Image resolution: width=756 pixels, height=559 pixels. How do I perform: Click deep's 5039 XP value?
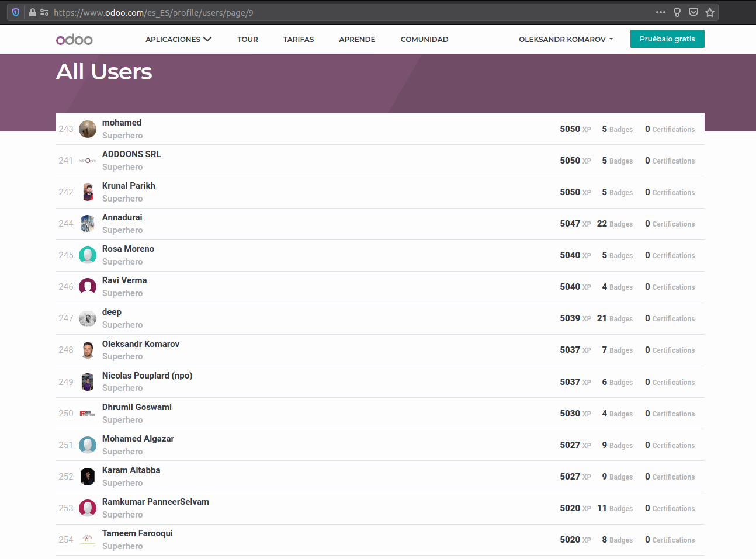(575, 318)
